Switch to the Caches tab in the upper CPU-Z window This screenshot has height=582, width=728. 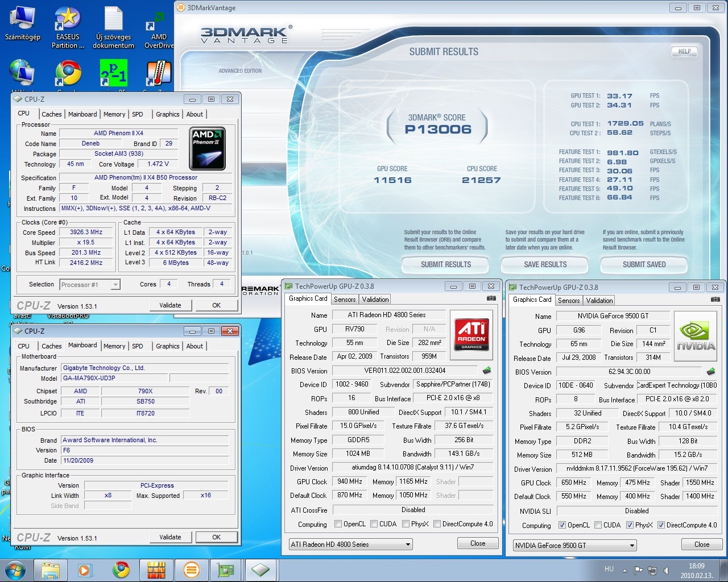click(x=51, y=114)
